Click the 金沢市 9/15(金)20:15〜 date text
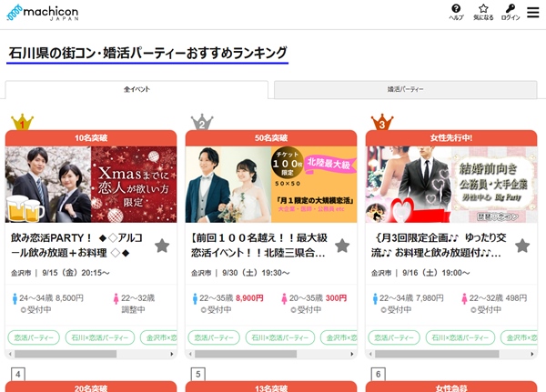This screenshot has height=392, width=546. pos(60,273)
